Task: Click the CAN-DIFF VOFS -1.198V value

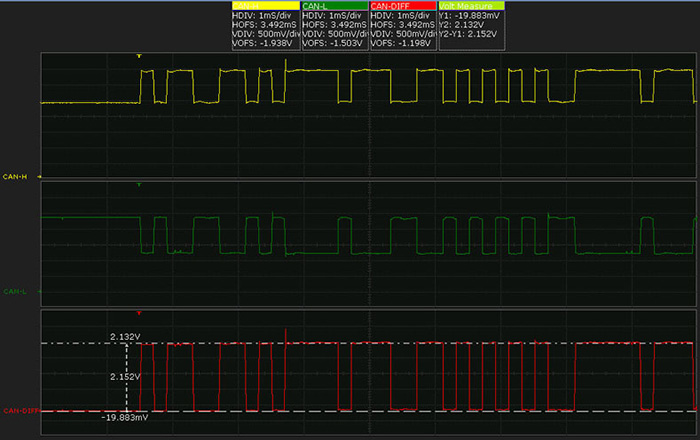Action: tap(402, 44)
